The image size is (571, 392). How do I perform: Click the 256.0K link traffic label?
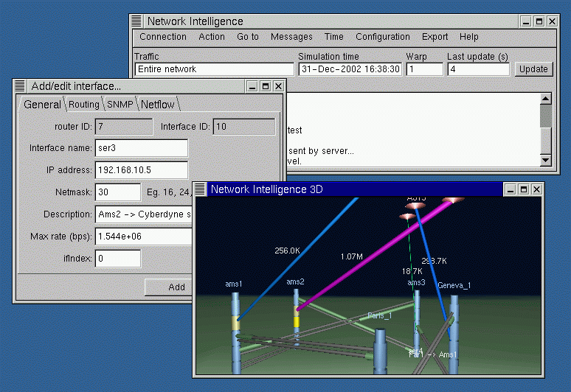(287, 251)
